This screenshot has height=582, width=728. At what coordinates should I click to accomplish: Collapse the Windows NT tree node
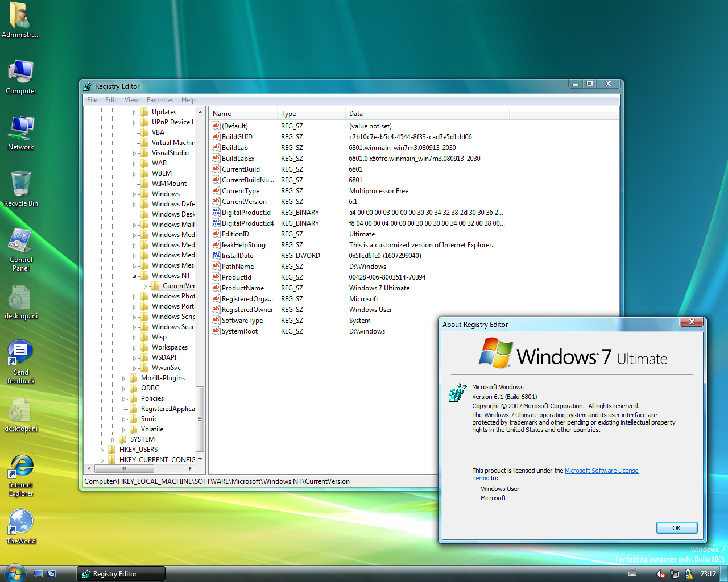[x=135, y=276]
